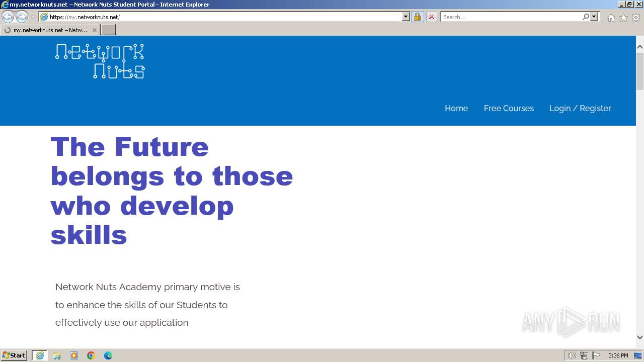Click the Network Nuts logo
The width and height of the screenshot is (644, 362).
coord(100,61)
